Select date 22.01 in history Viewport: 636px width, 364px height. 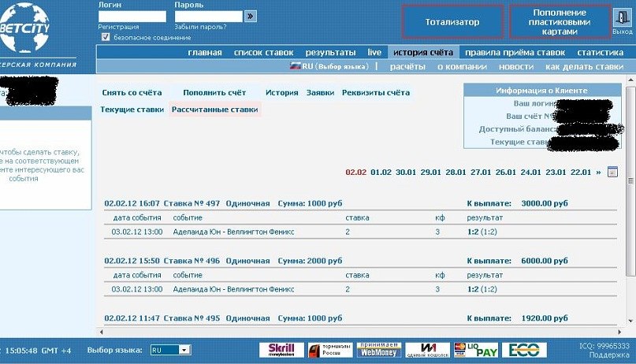click(581, 173)
